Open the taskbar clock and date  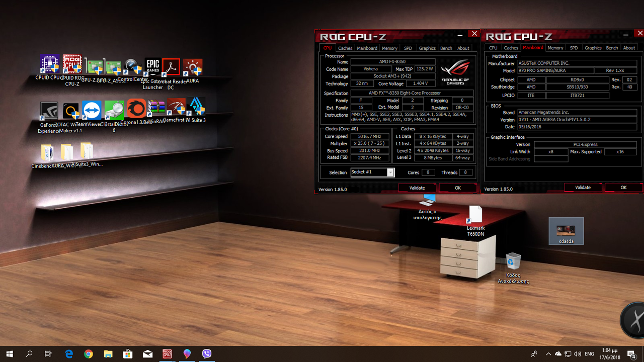(609, 354)
